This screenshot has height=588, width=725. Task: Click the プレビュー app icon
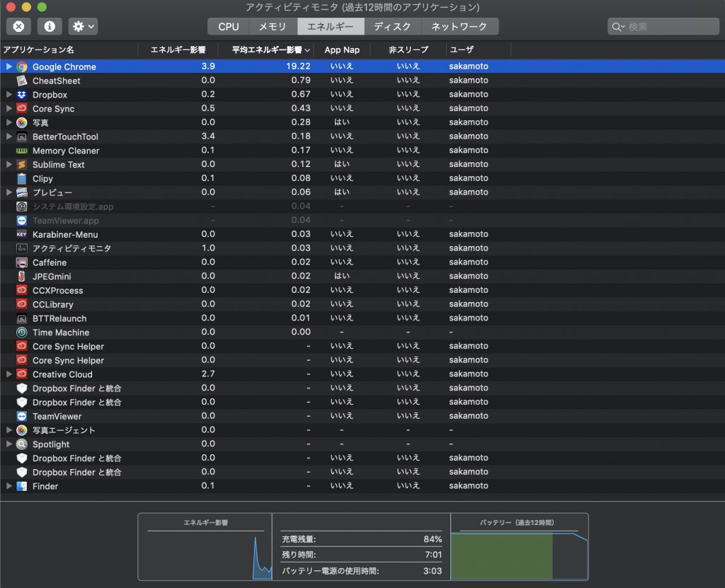tap(22, 192)
